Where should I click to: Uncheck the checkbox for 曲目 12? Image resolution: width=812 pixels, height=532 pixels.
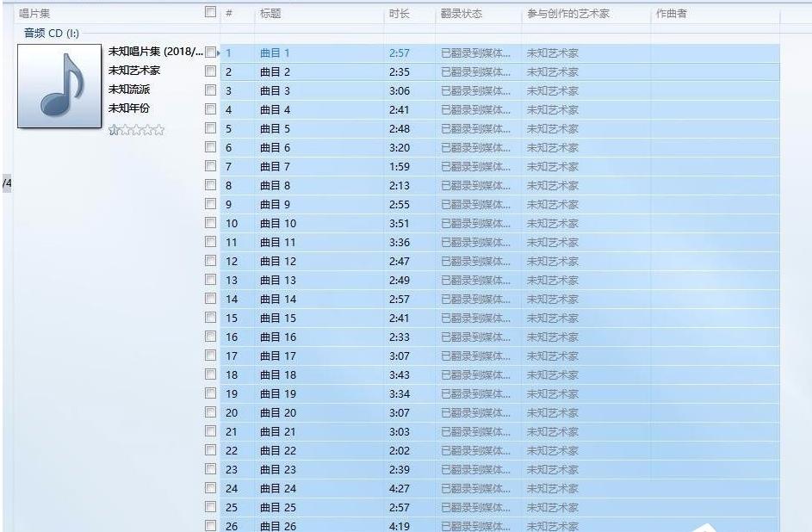(x=210, y=261)
